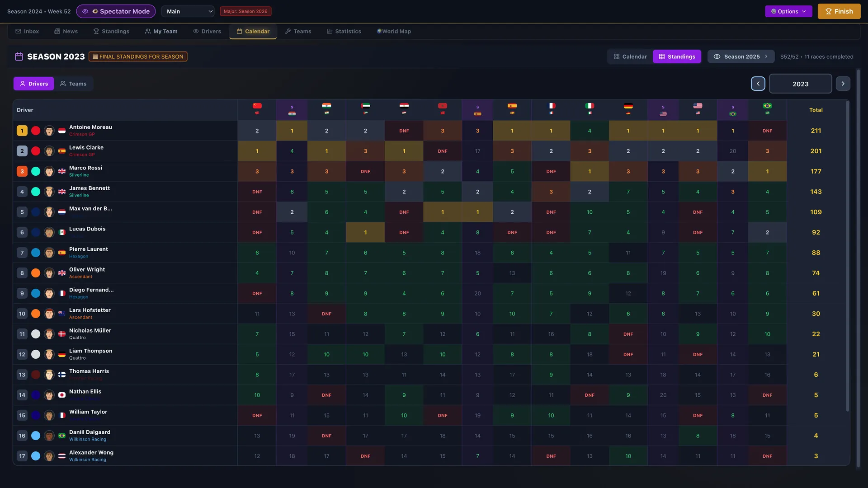Image resolution: width=868 pixels, height=488 pixels.
Task: Switch to Calendar view toggle
Action: 630,56
